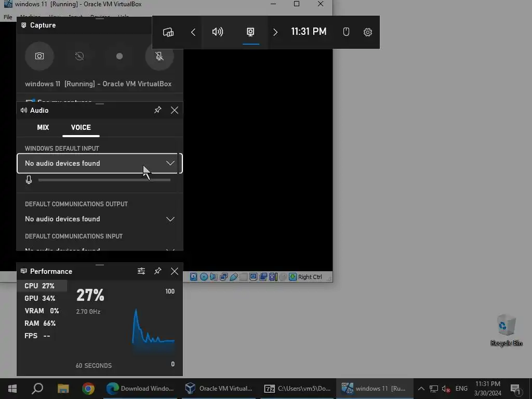Select the GPU 34% metric row

coord(42,299)
